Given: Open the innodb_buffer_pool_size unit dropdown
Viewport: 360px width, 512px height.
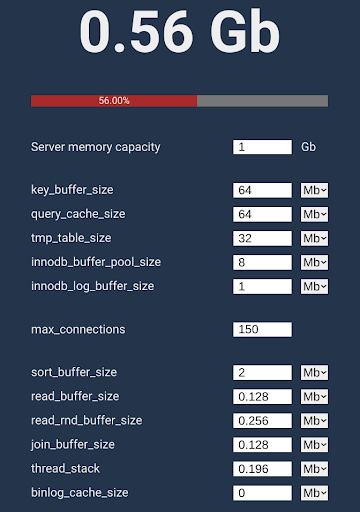Looking at the screenshot, I should [x=314, y=262].
